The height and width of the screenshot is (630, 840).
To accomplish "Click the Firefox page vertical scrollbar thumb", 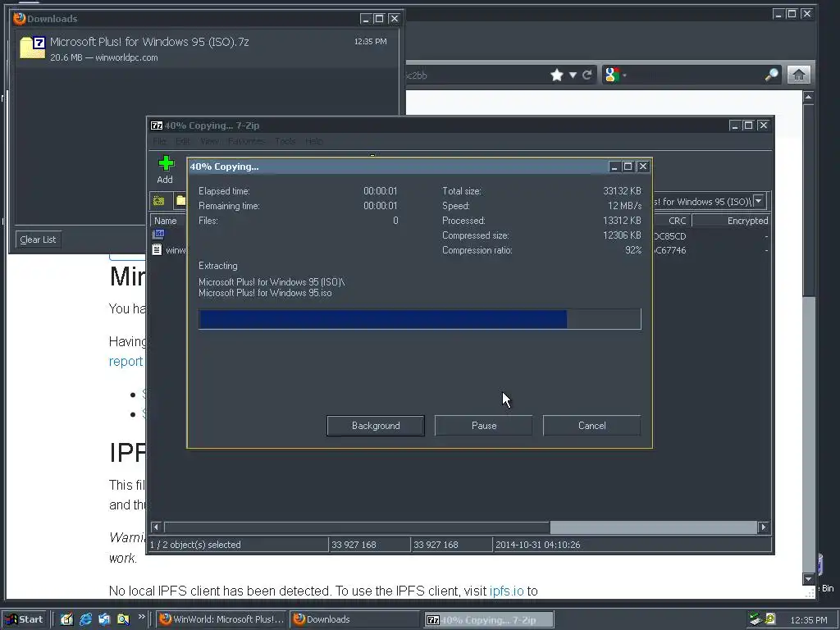I will 808,199.
